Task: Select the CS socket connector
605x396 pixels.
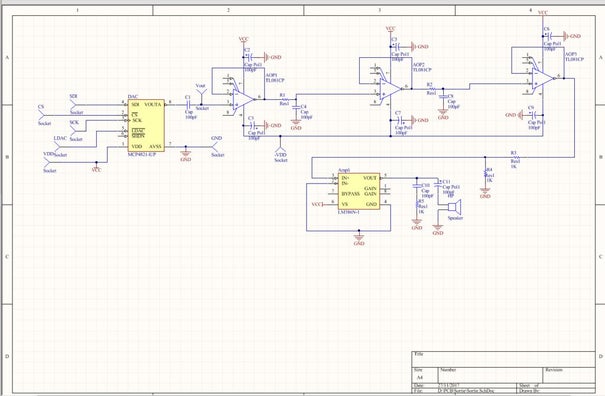Action: (42, 115)
